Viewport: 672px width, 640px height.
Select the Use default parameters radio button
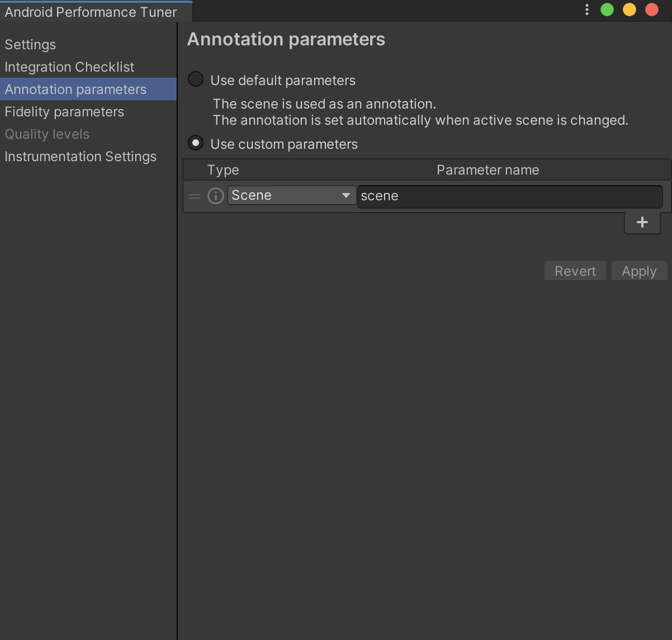click(x=196, y=79)
